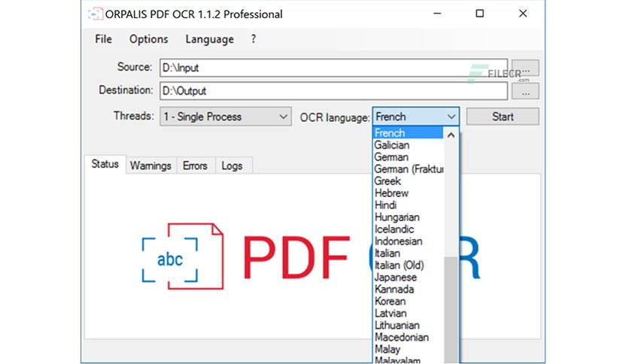
Task: Select German in language list
Action: [408, 156]
